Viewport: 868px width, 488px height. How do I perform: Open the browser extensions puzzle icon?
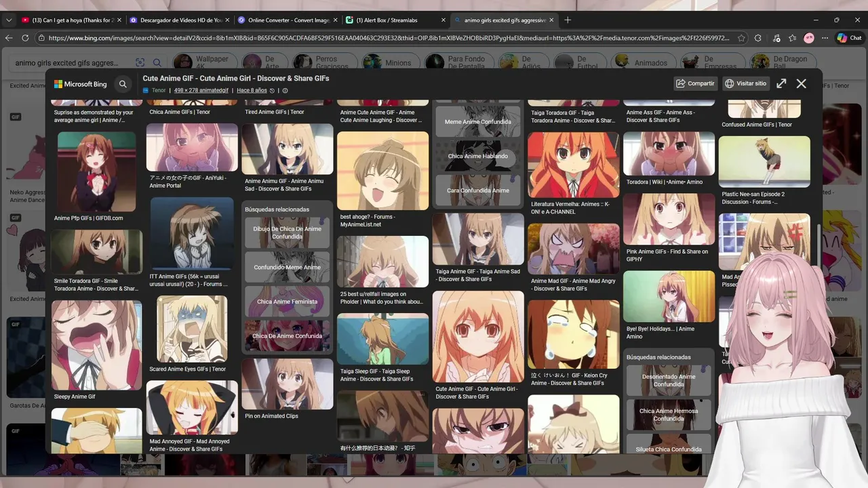759,38
